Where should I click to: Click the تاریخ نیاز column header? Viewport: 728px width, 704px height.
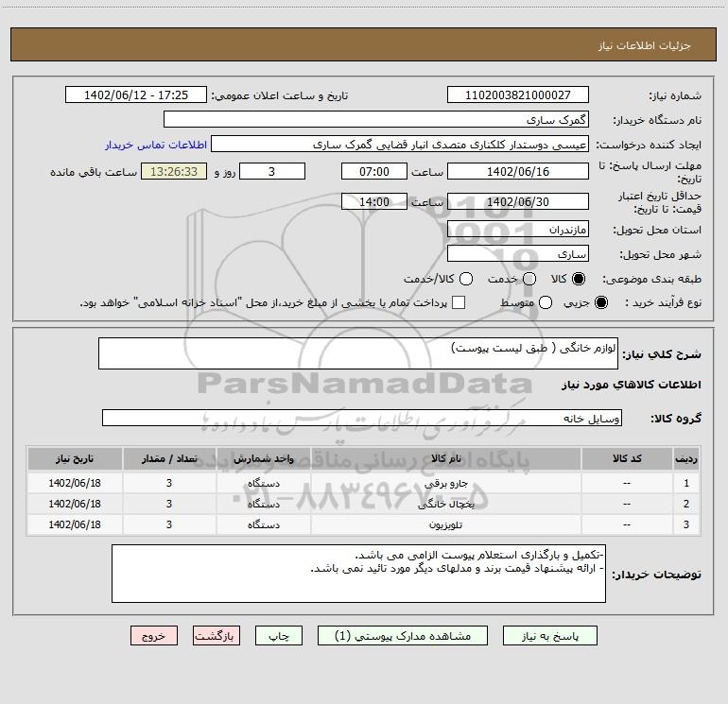coord(75,458)
